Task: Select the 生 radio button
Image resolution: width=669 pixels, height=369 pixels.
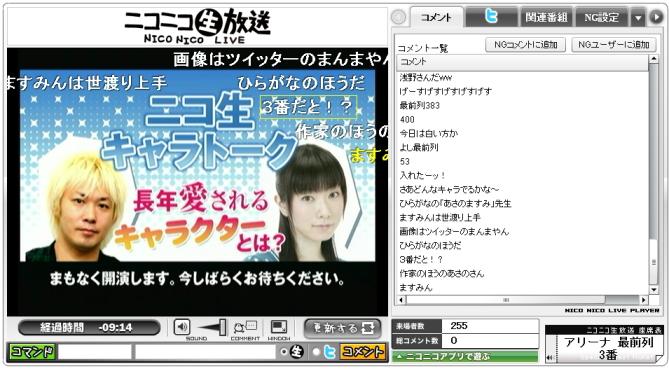Action: pos(284,352)
